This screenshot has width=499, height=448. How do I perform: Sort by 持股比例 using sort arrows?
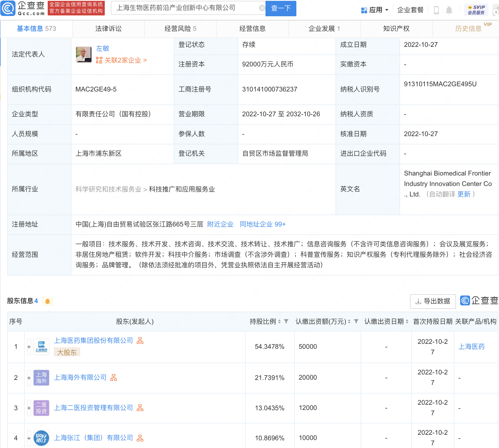coord(279,321)
